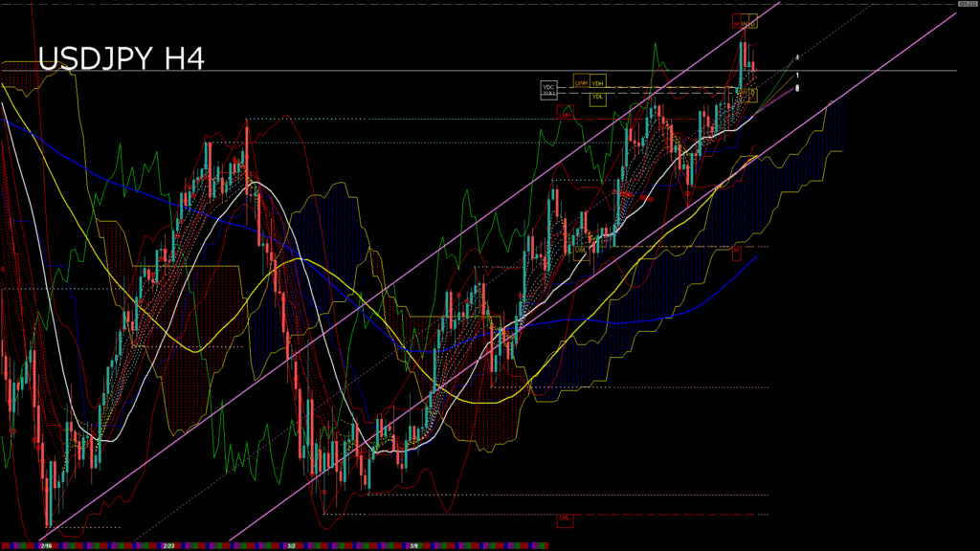Click the yellow YDH level label
Viewport: 980px width, 551px height.
pos(598,83)
